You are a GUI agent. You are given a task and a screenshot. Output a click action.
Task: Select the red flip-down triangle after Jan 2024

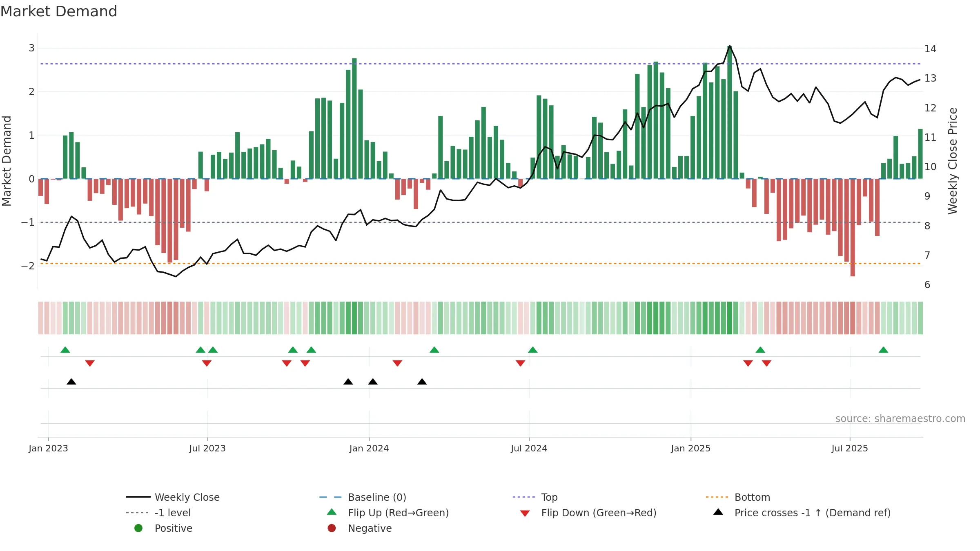pos(397,363)
